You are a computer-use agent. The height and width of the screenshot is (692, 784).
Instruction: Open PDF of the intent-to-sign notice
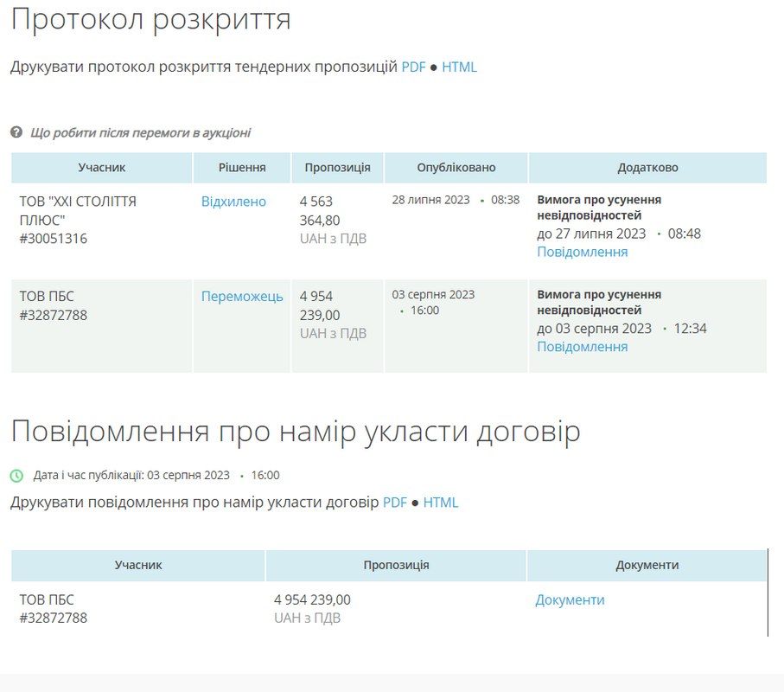click(x=396, y=502)
